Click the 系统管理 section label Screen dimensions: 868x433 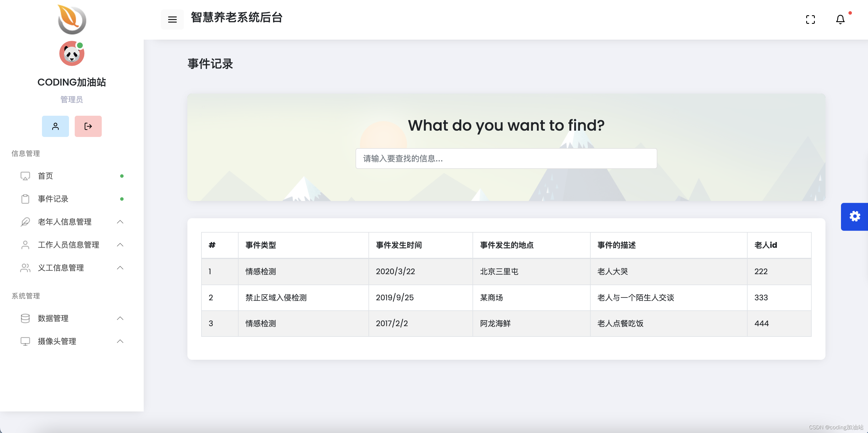26,296
